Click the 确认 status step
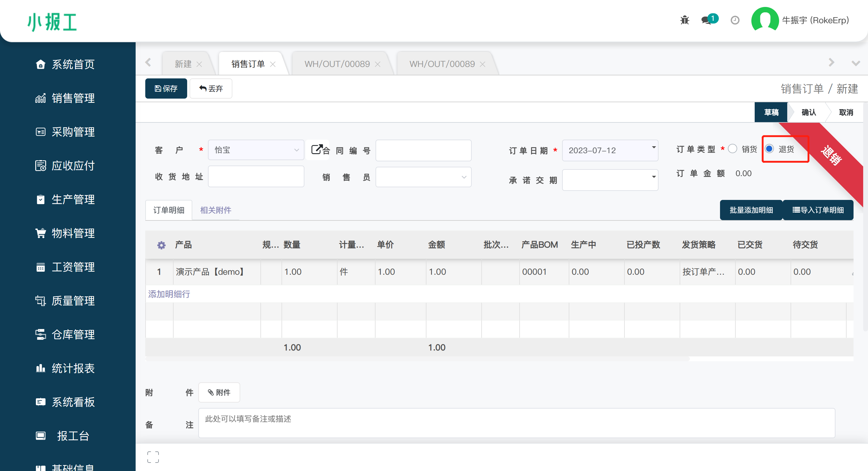This screenshot has height=471, width=868. coord(808,112)
